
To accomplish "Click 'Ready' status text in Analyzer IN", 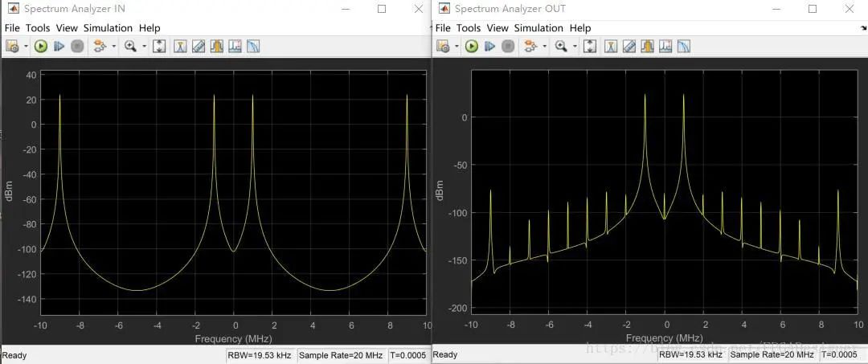I will (x=14, y=355).
